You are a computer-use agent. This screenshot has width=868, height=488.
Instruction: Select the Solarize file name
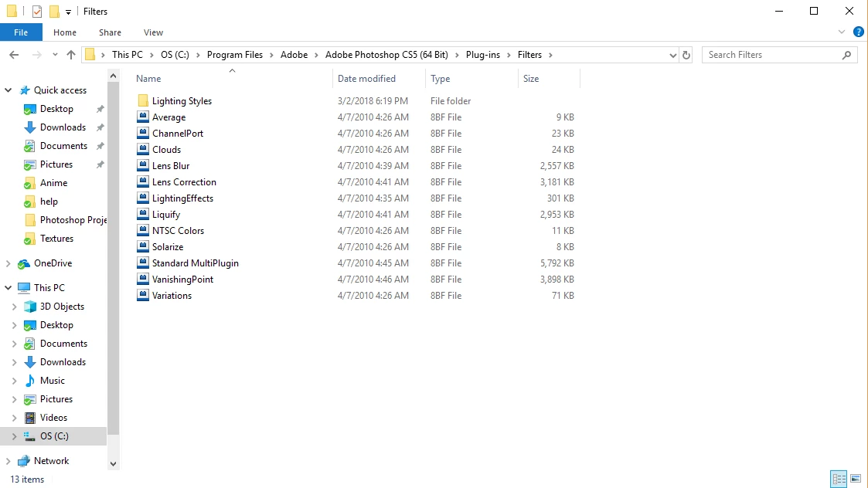point(168,247)
